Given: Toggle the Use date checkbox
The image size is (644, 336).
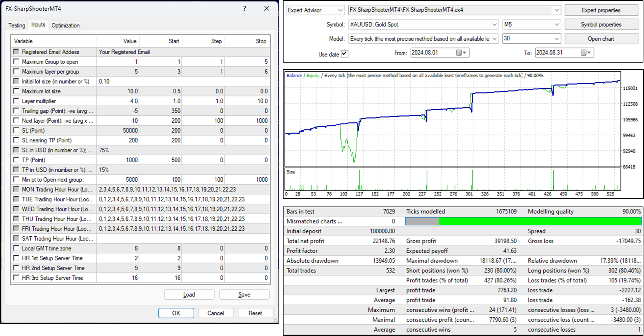Looking at the screenshot, I should click(x=344, y=54).
